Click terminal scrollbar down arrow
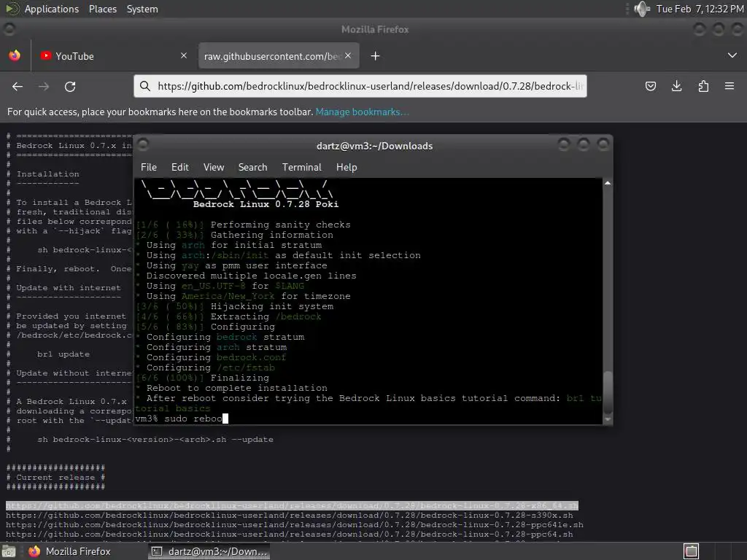This screenshot has width=747, height=560. 608,419
